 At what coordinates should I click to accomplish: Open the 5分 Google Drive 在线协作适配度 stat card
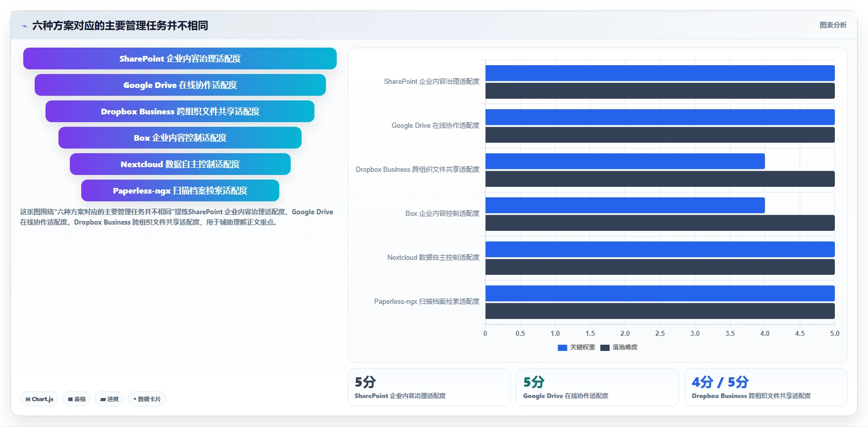click(597, 387)
